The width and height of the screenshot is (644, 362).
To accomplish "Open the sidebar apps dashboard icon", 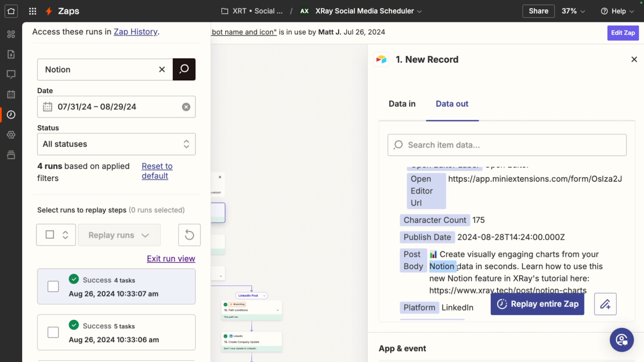I will pos(11,34).
